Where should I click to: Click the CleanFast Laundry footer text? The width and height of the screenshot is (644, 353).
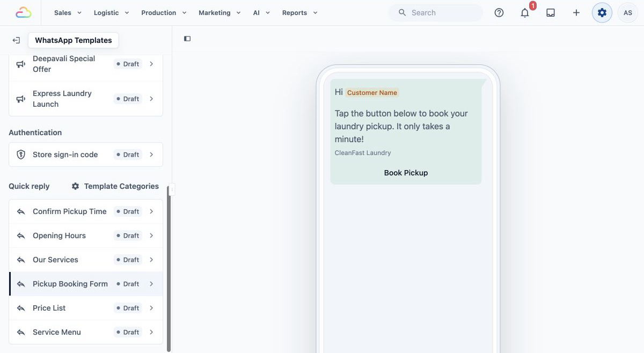pyautogui.click(x=363, y=153)
